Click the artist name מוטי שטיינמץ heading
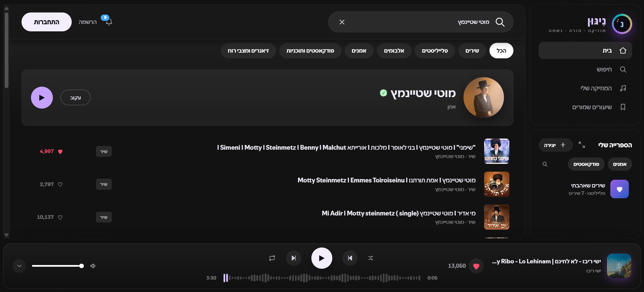This screenshot has height=292, width=644. click(x=423, y=93)
